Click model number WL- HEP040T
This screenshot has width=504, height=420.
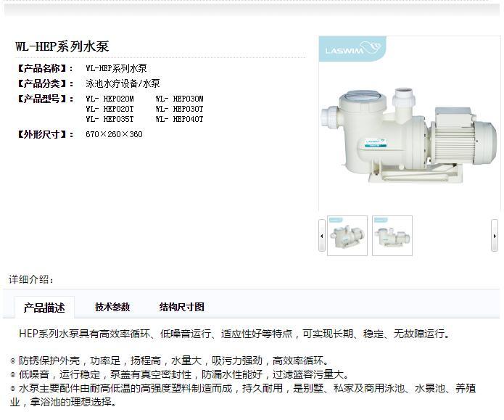[x=179, y=119]
